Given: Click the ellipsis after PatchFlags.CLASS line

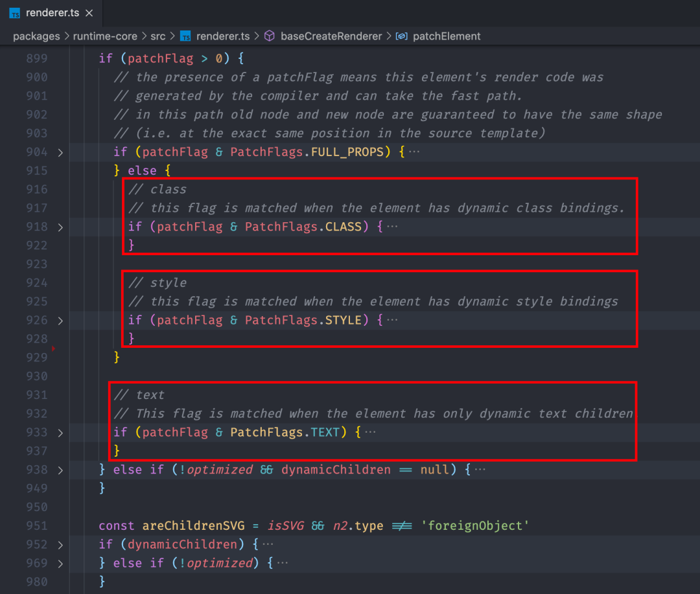Looking at the screenshot, I should [392, 227].
